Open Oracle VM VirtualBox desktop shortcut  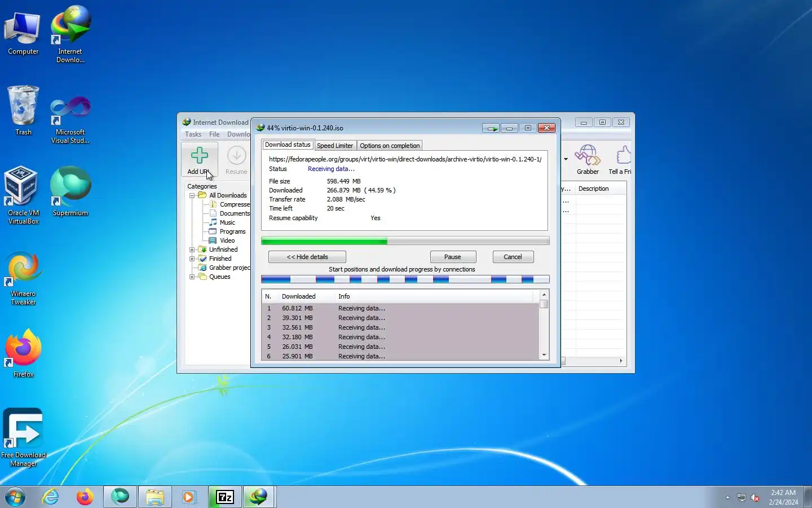tap(23, 195)
